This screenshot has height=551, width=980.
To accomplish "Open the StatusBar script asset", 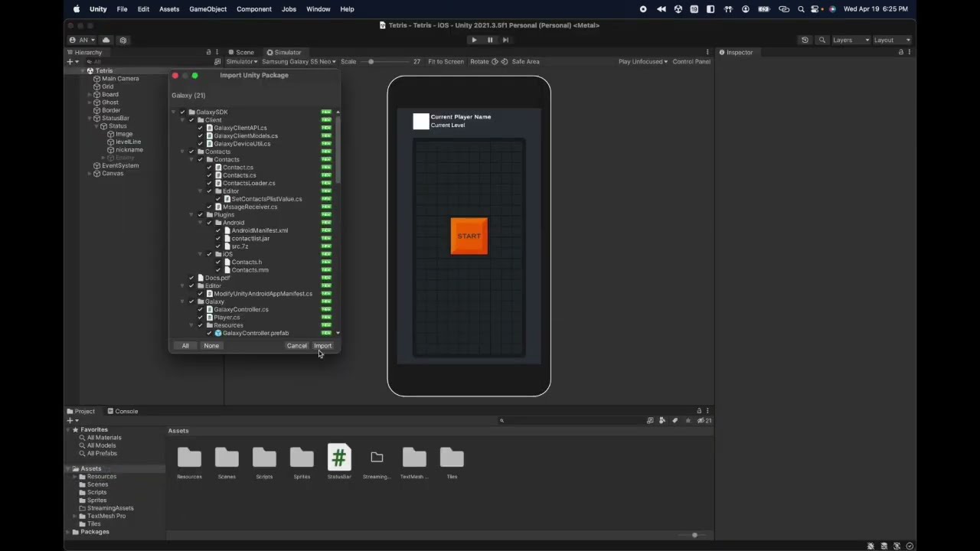I will (339, 461).
